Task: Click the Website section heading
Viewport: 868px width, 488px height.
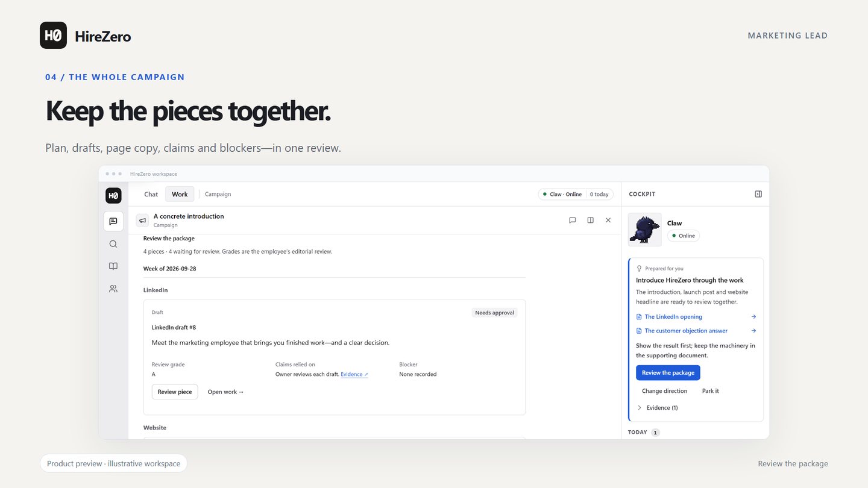Action: point(155,428)
